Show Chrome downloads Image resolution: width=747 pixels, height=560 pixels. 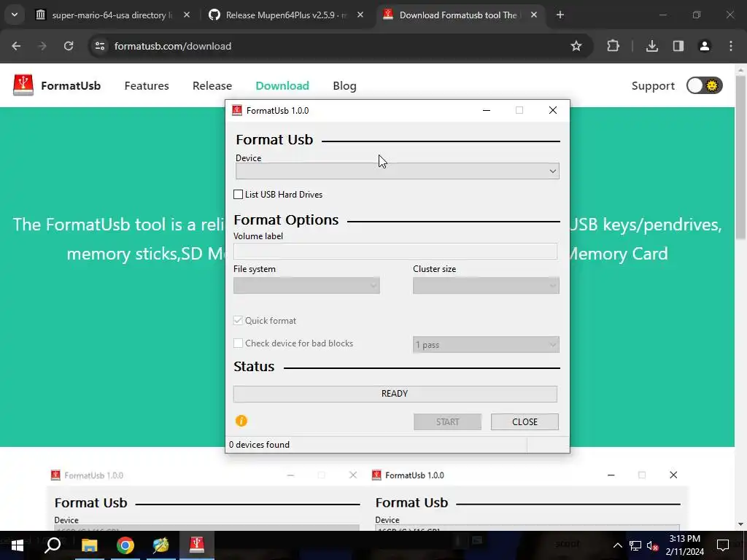click(x=651, y=46)
